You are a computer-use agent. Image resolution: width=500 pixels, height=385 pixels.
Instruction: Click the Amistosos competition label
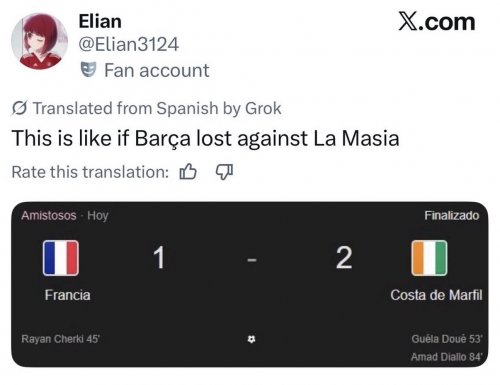49,216
